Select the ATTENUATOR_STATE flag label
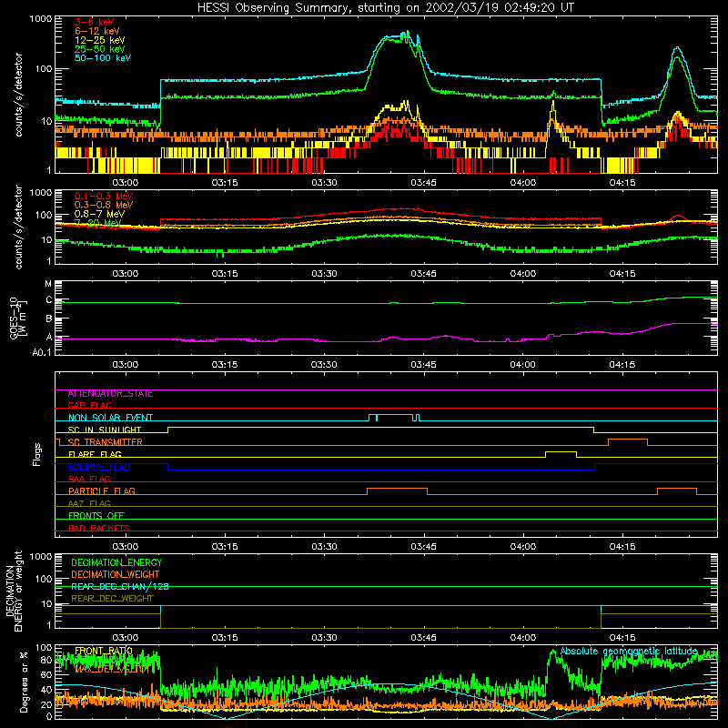 coord(110,394)
